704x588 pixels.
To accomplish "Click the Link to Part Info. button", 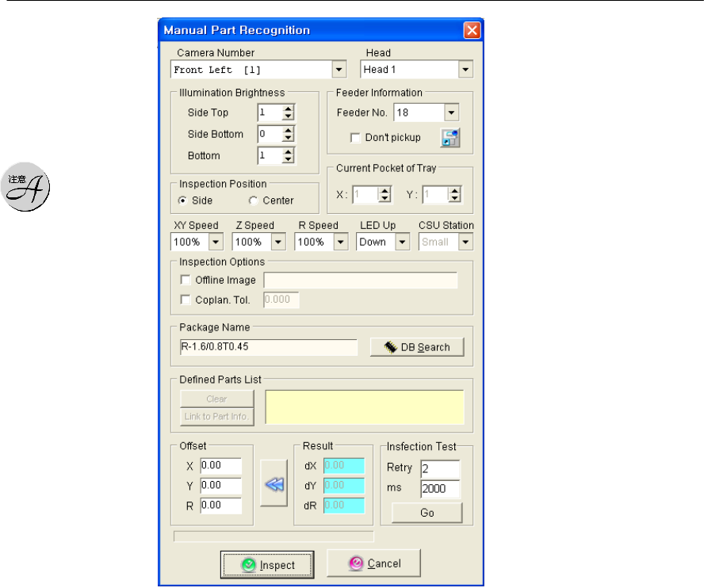I will 217,417.
